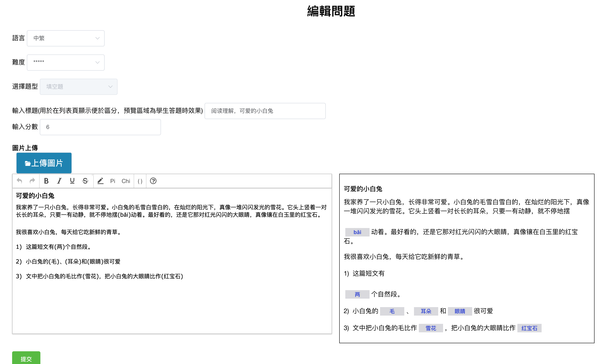Click the redo arrow in editor toolbar
This screenshot has height=364, width=603.
(32, 181)
